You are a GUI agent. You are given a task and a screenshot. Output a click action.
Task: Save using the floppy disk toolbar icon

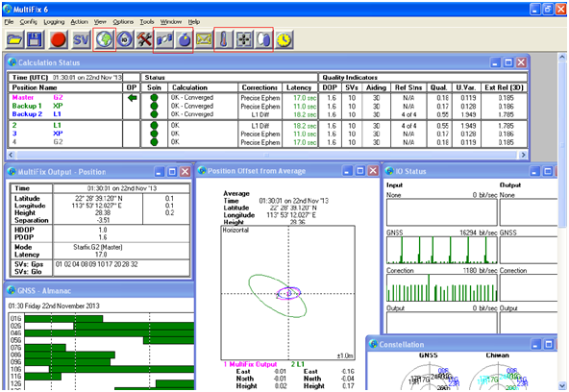click(35, 39)
